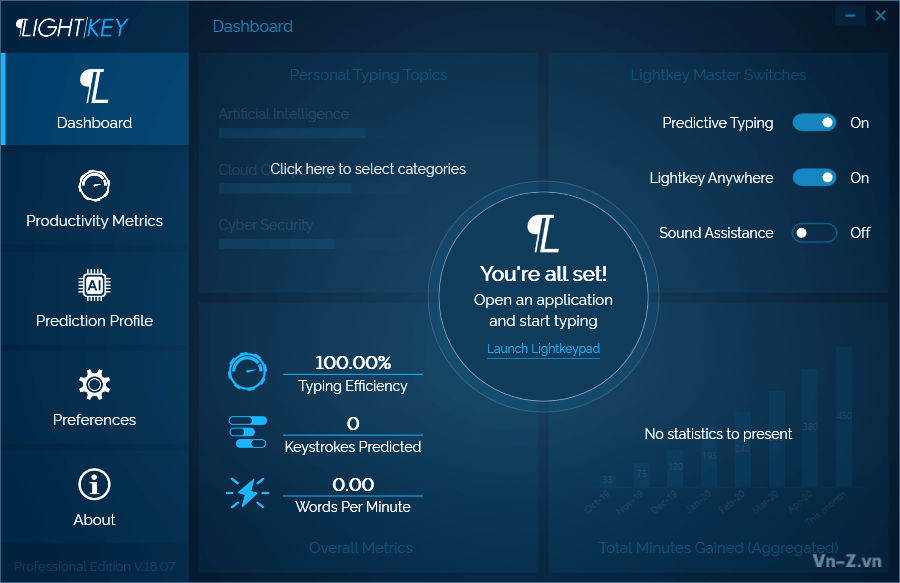This screenshot has height=583, width=900.
Task: Click the Lightkey emblem in the center circle
Action: (x=543, y=234)
